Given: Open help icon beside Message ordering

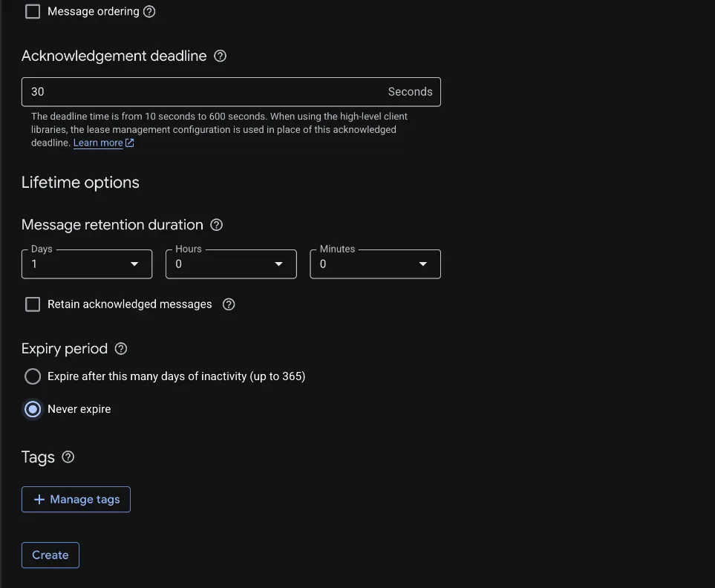Looking at the screenshot, I should tap(149, 11).
